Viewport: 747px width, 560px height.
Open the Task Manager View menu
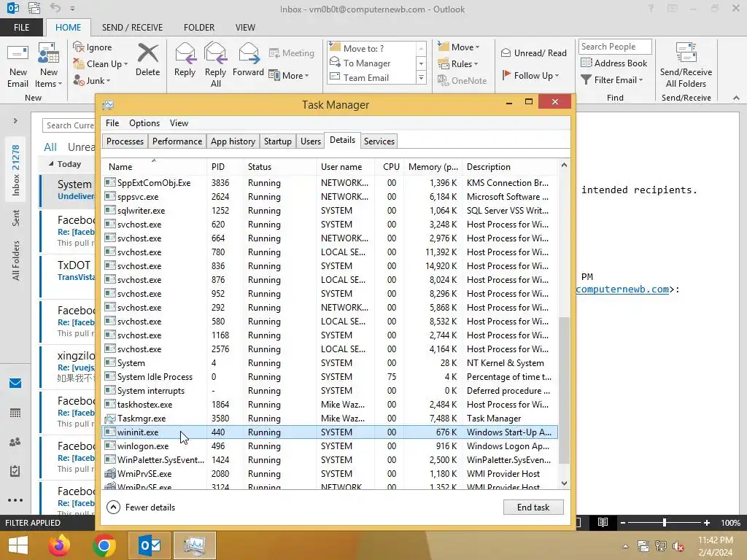tap(179, 122)
